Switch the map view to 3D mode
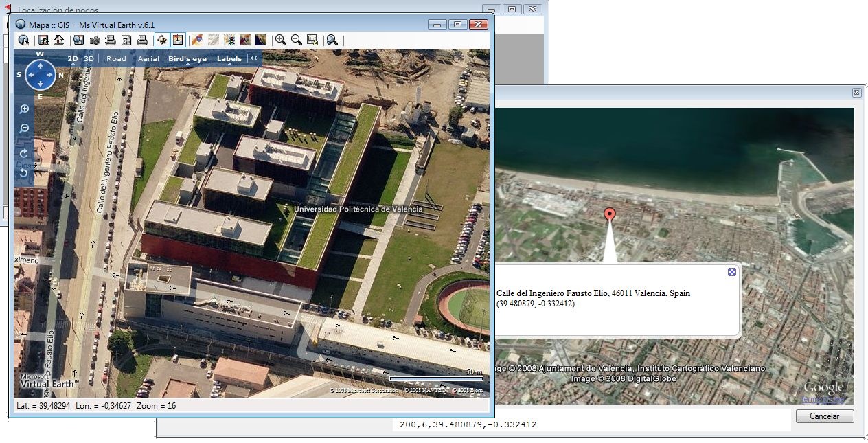 [89, 58]
